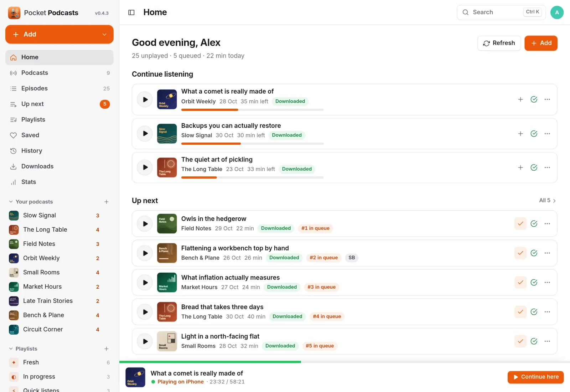
Task: Remove Bread that takes three days from queue
Action: (520, 312)
